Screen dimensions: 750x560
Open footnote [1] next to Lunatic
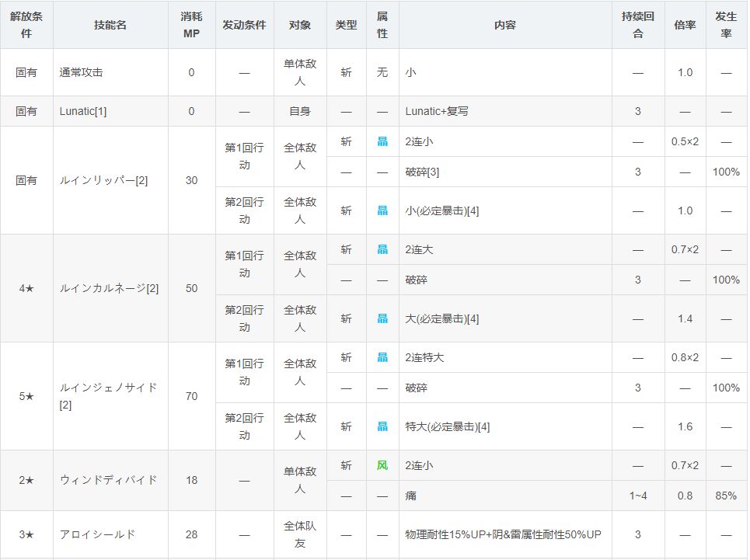pos(101,111)
